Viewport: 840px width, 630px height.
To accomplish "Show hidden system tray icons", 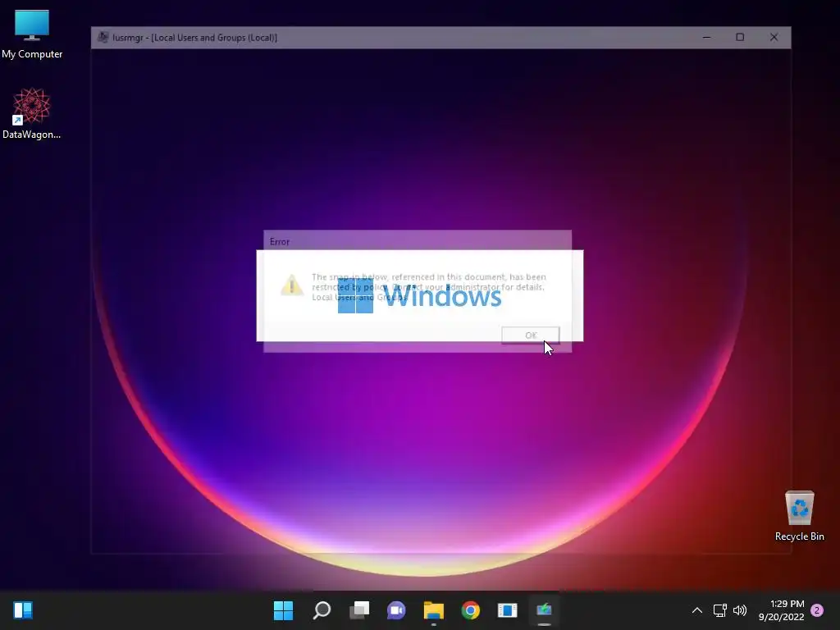I will pyautogui.click(x=697, y=610).
